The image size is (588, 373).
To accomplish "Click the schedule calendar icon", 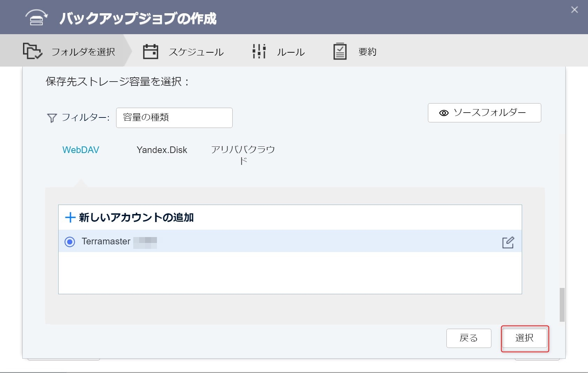I will click(150, 52).
